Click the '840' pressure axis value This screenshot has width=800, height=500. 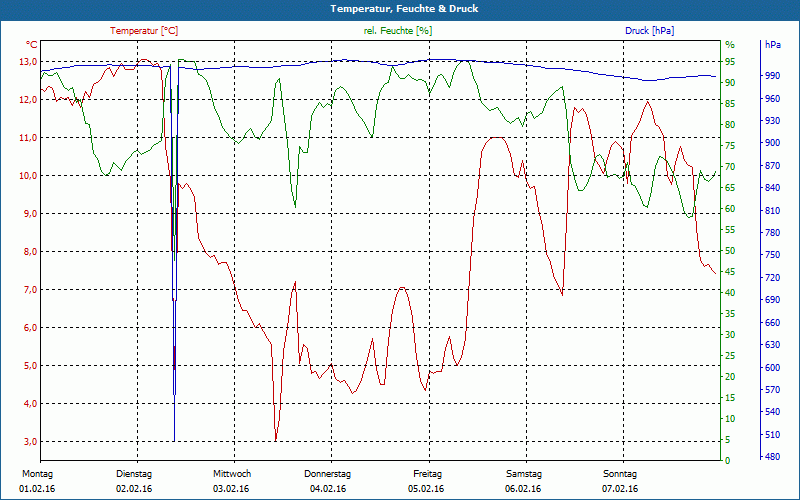point(772,188)
